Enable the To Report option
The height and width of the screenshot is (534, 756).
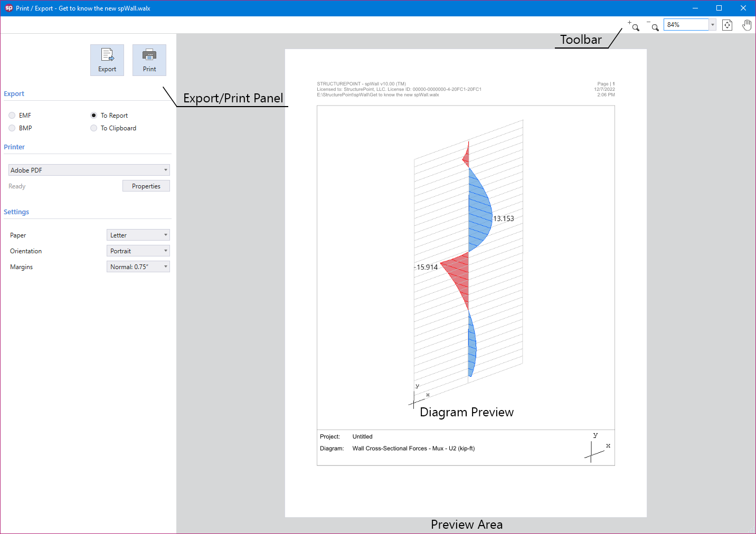[93, 115]
